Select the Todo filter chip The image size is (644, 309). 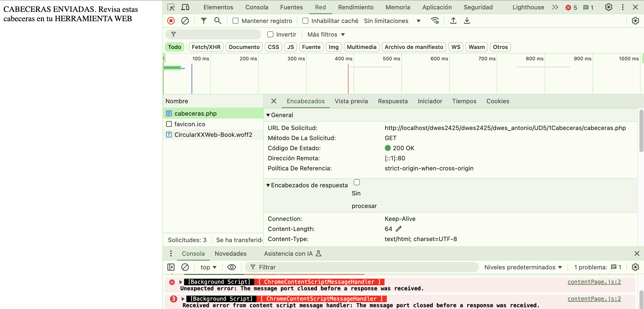[174, 47]
